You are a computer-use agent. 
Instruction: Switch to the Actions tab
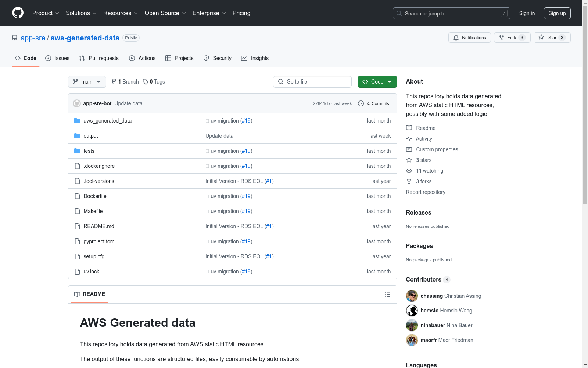(142, 58)
